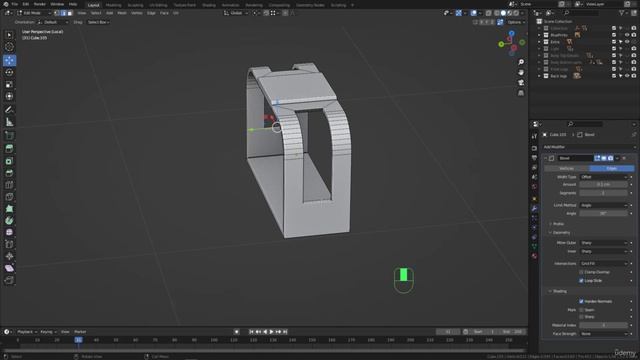640x360 pixels.
Task: Toggle eye visibility of BluePrints collection
Action: (x=627, y=35)
